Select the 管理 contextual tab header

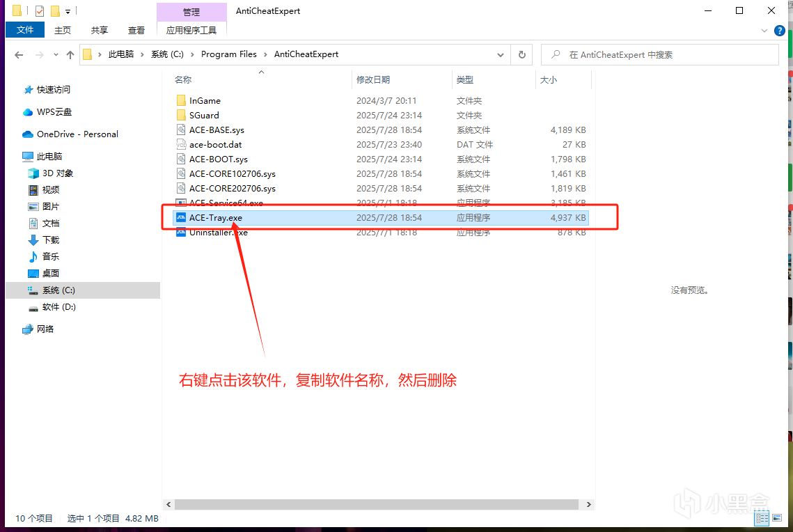[191, 12]
